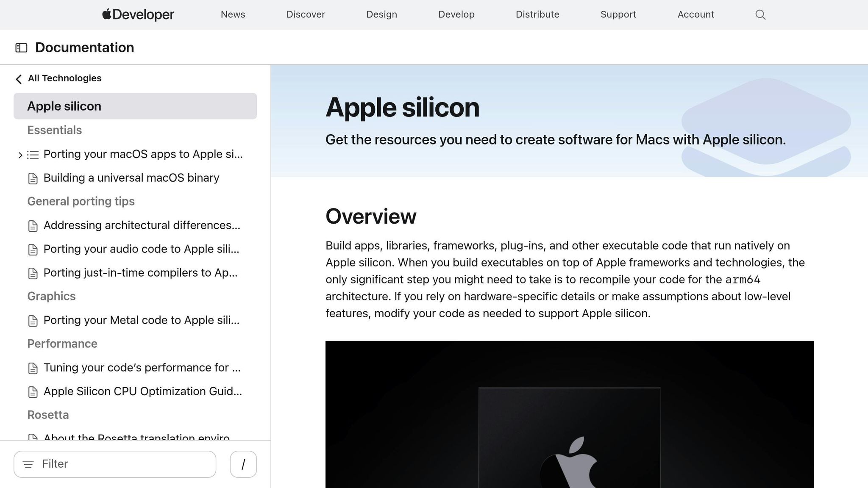Expand Porting your macOS apps chevron
Viewport: 868px width, 488px height.
(20, 155)
